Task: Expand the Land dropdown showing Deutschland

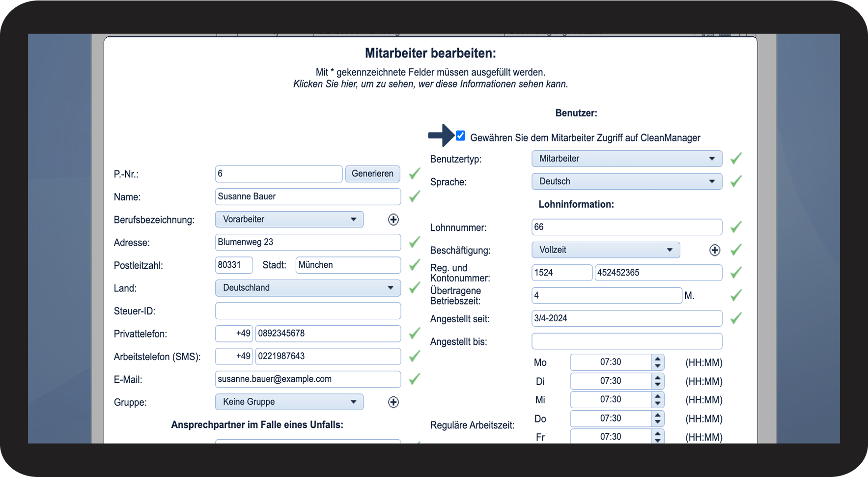Action: 308,288
